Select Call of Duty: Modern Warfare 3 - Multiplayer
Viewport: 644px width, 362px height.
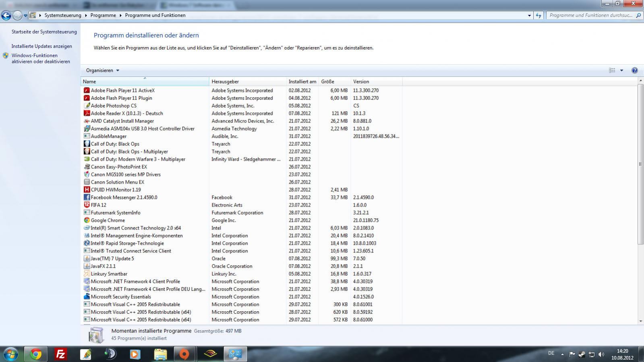[138, 159]
